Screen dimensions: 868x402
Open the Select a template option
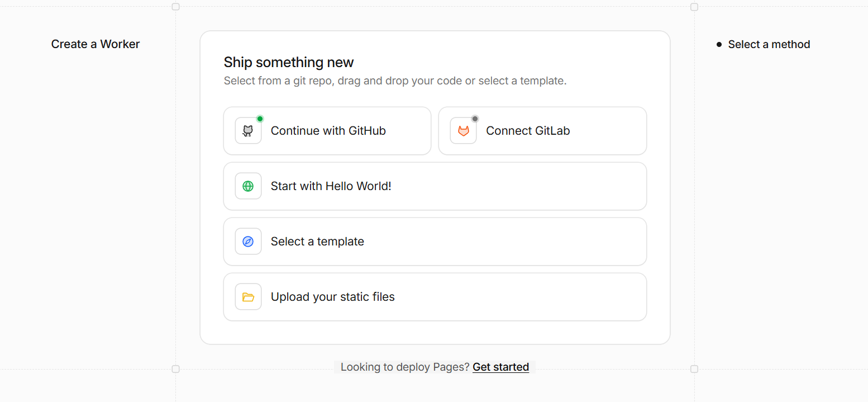[x=435, y=242]
